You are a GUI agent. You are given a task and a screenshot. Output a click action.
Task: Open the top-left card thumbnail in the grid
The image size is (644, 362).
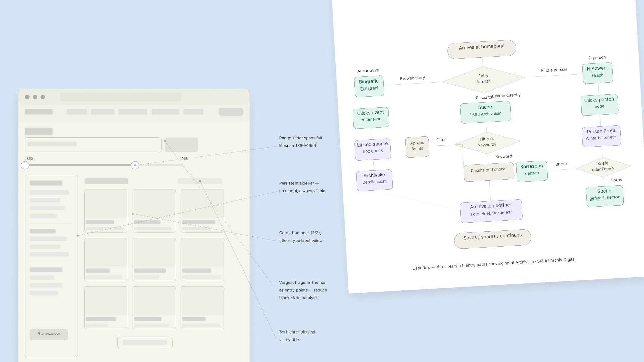pyautogui.click(x=106, y=204)
